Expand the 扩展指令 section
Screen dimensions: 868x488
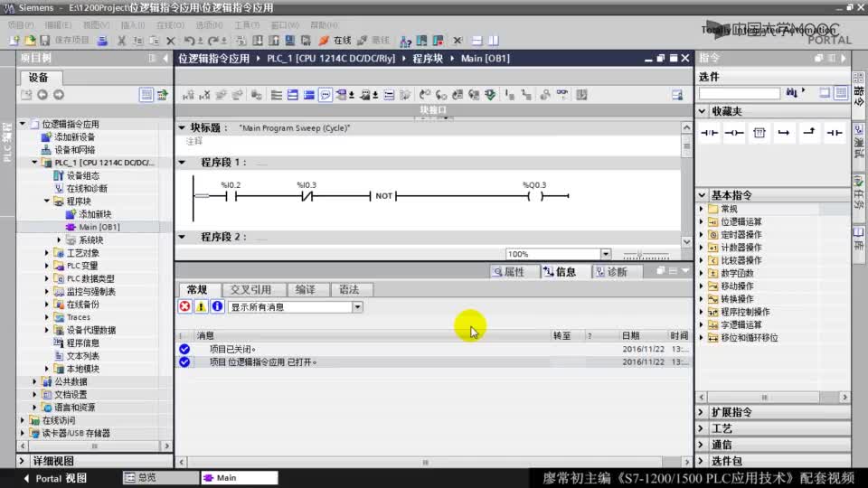tap(702, 413)
